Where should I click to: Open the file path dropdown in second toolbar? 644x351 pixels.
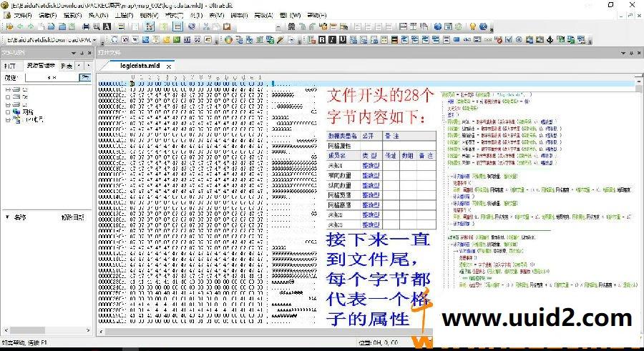coord(94,40)
